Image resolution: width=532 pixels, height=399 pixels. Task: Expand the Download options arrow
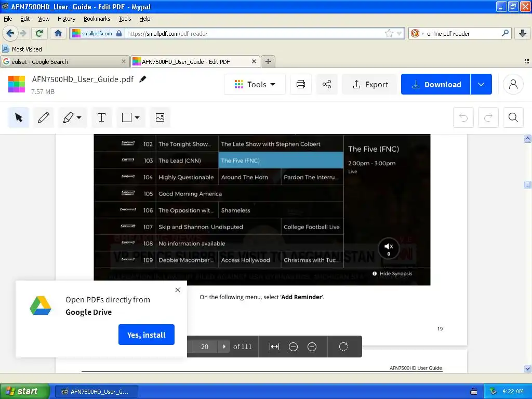(481, 84)
